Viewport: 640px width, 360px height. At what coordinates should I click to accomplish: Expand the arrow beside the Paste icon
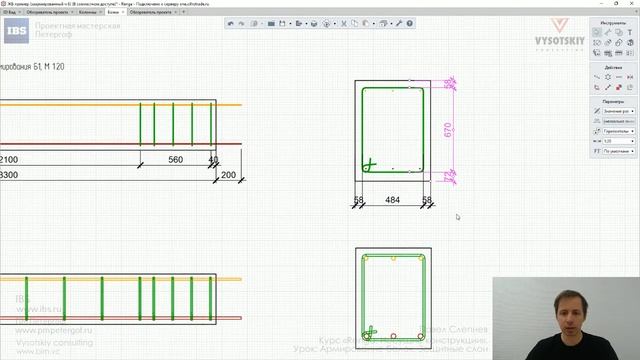click(x=373, y=24)
